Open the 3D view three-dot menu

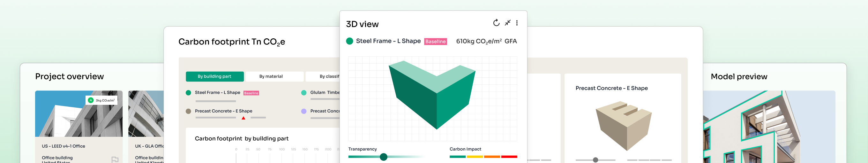pyautogui.click(x=517, y=23)
